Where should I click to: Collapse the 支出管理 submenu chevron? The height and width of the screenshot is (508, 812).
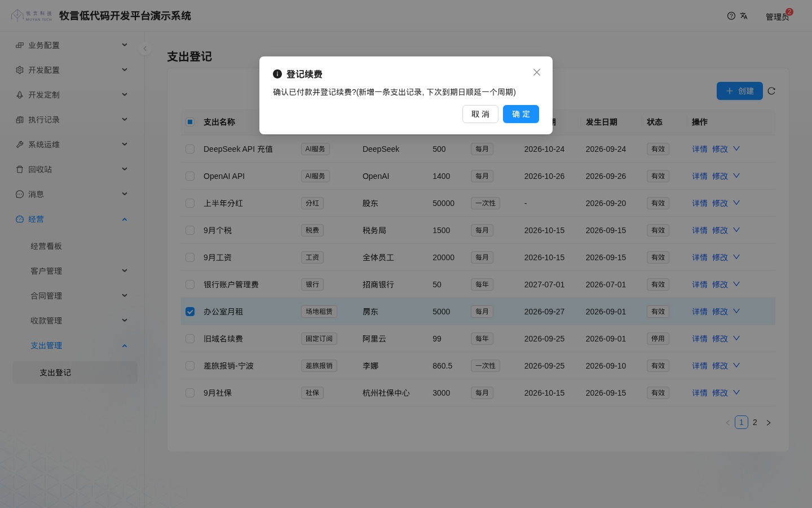[125, 345]
